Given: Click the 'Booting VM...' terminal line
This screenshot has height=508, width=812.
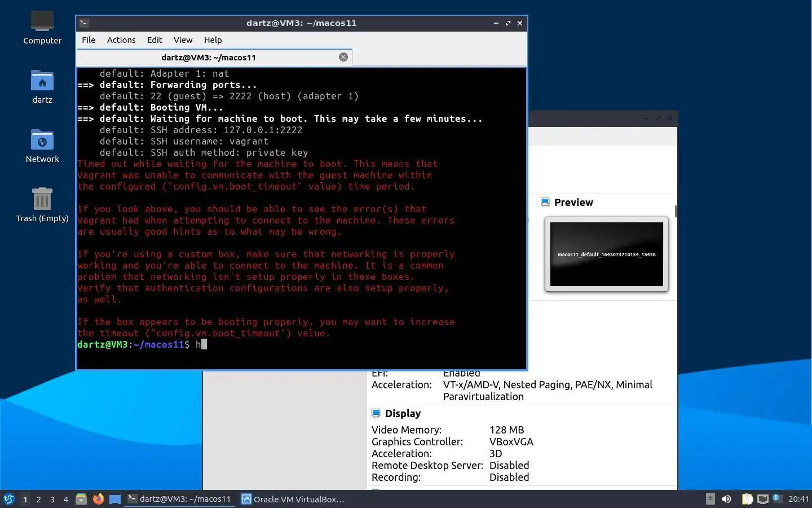Looking at the screenshot, I should click(150, 107).
